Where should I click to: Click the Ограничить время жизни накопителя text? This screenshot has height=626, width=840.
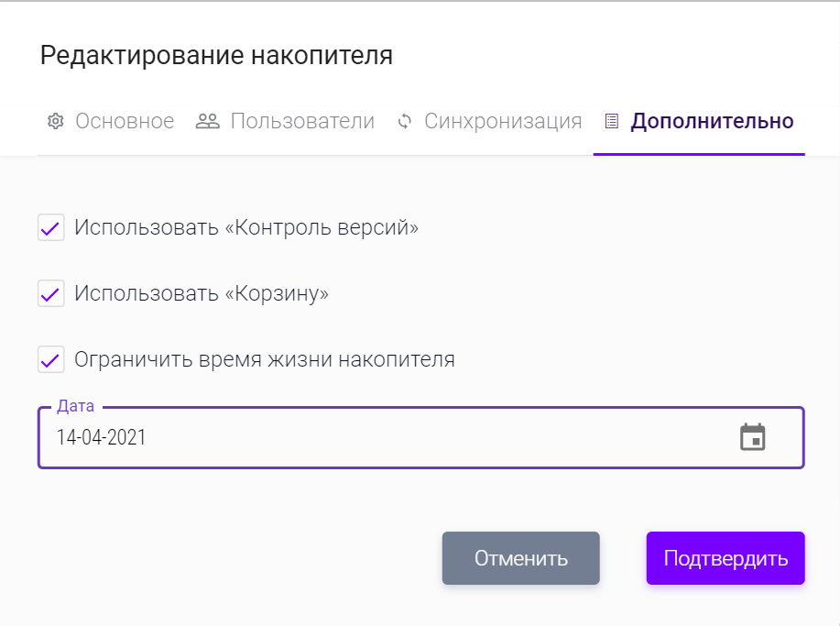click(265, 359)
